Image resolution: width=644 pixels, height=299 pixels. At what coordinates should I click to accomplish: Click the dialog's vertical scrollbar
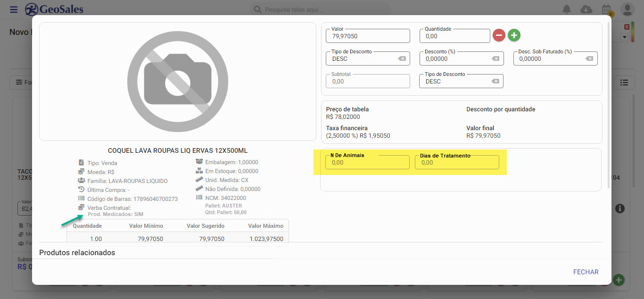(x=609, y=105)
